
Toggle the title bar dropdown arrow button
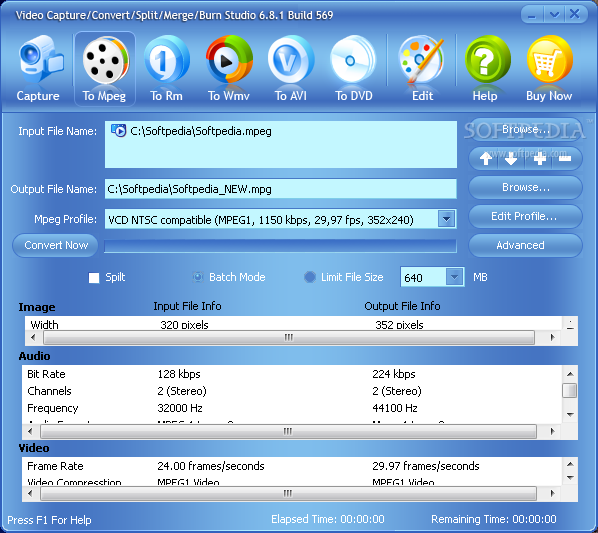click(x=554, y=15)
